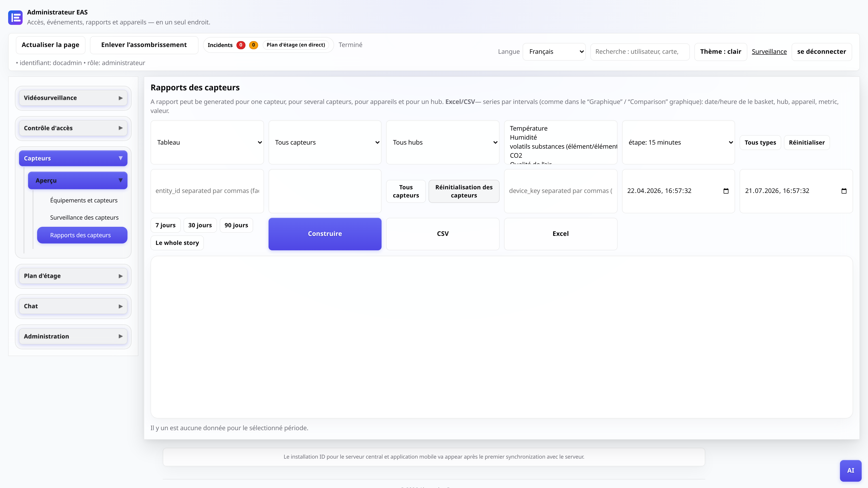The height and width of the screenshot is (488, 868).
Task: Focus the entity_id input field
Action: point(207,191)
